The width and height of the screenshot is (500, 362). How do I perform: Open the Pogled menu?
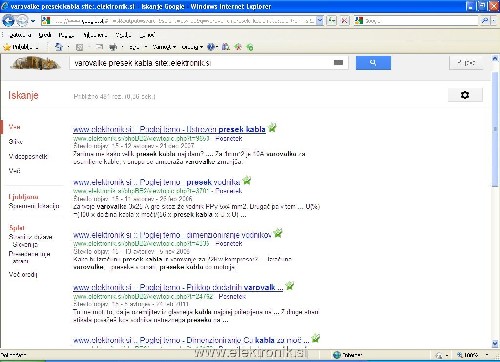66,35
